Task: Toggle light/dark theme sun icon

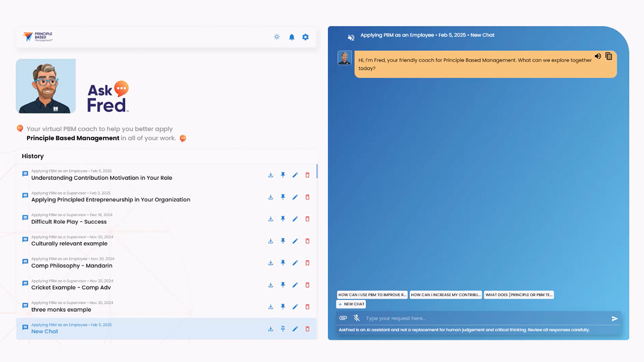Action: coord(277,37)
